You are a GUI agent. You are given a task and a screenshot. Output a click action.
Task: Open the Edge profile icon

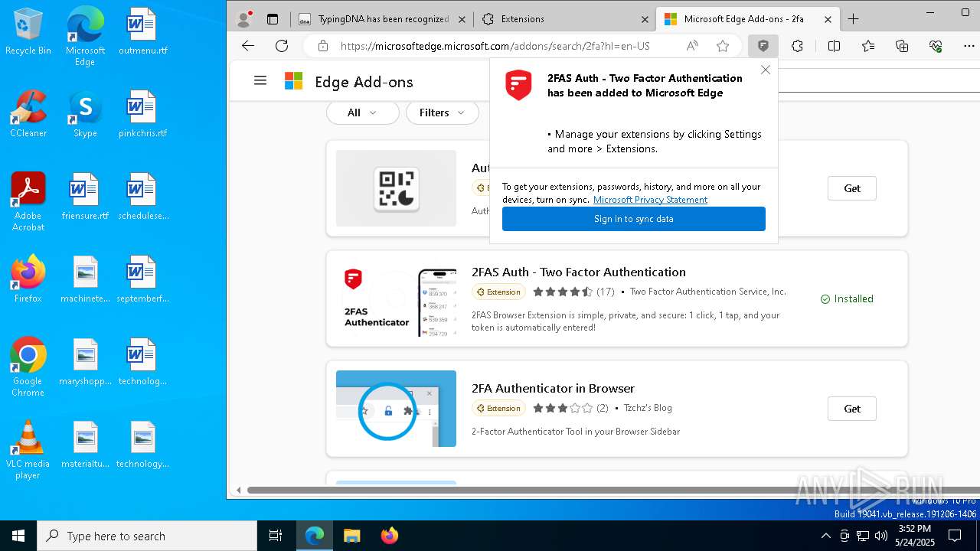244,19
